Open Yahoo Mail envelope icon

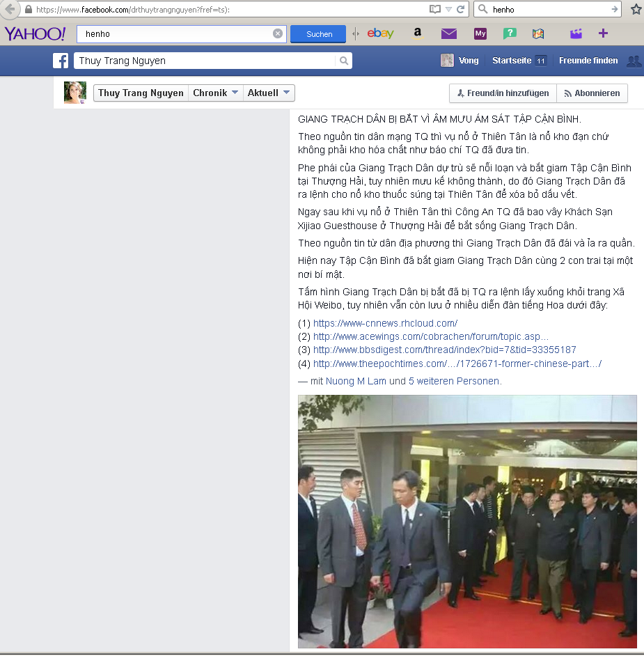(x=448, y=33)
